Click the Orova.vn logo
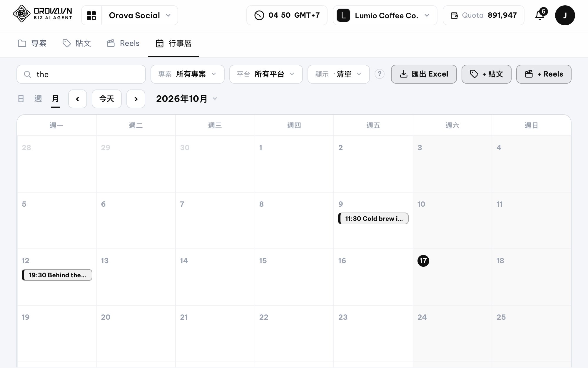This screenshot has width=588, height=368. coord(43,14)
